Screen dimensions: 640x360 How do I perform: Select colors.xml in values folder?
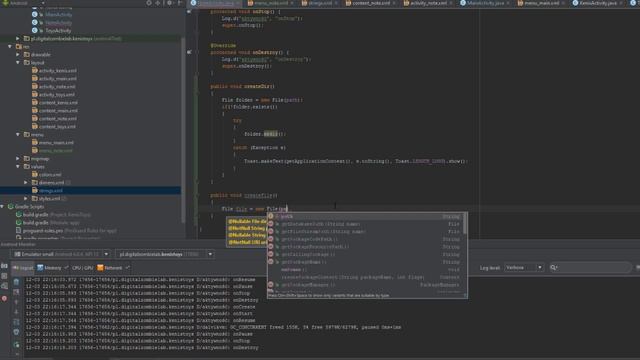pos(50,174)
